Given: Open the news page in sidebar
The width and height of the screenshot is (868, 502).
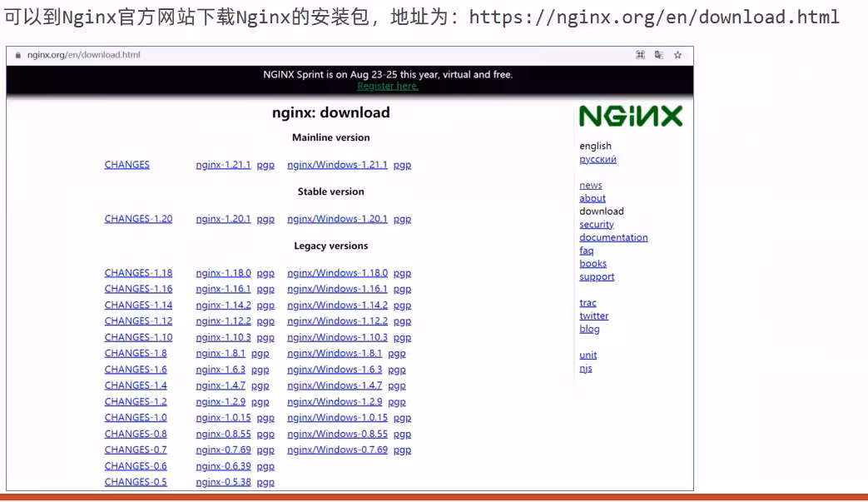Looking at the screenshot, I should pos(591,185).
